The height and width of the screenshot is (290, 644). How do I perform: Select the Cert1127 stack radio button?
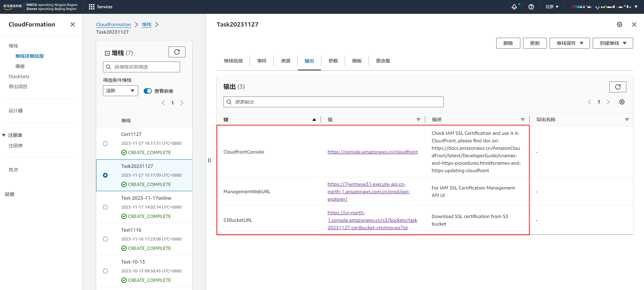click(x=105, y=144)
